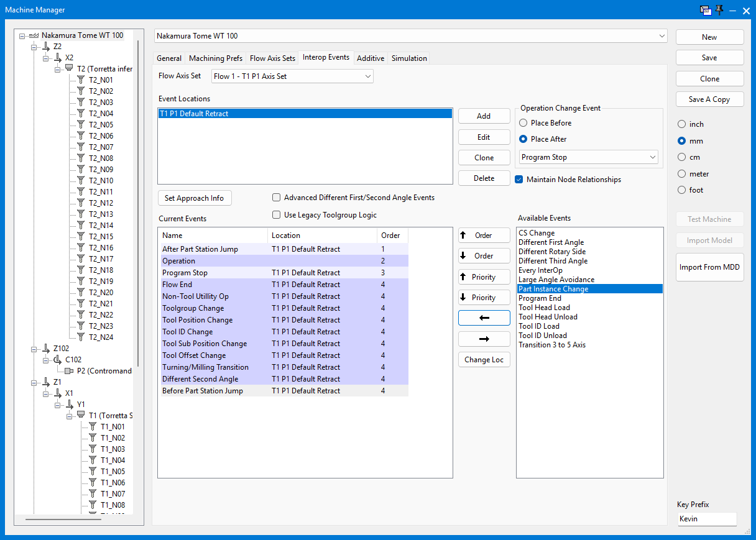Click the window dock icon in title bar
Viewport: 756px width, 540px height.
[x=705, y=10]
